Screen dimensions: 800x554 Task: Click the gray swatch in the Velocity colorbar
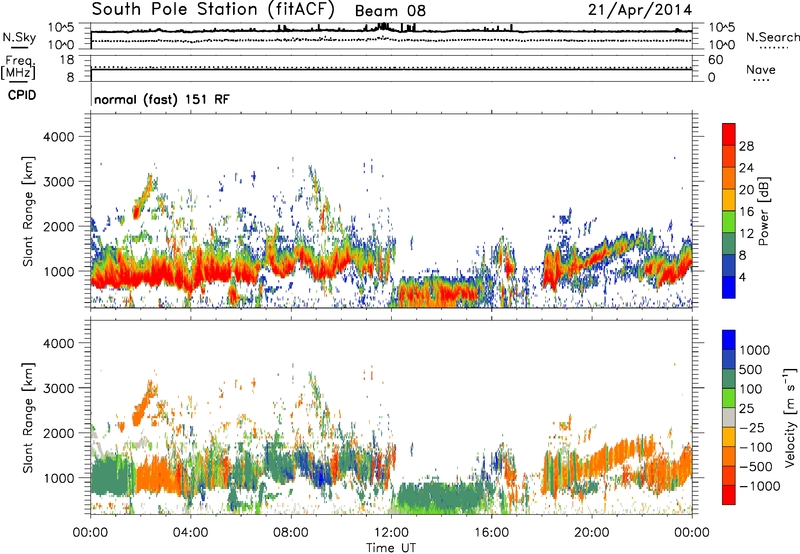tap(729, 417)
